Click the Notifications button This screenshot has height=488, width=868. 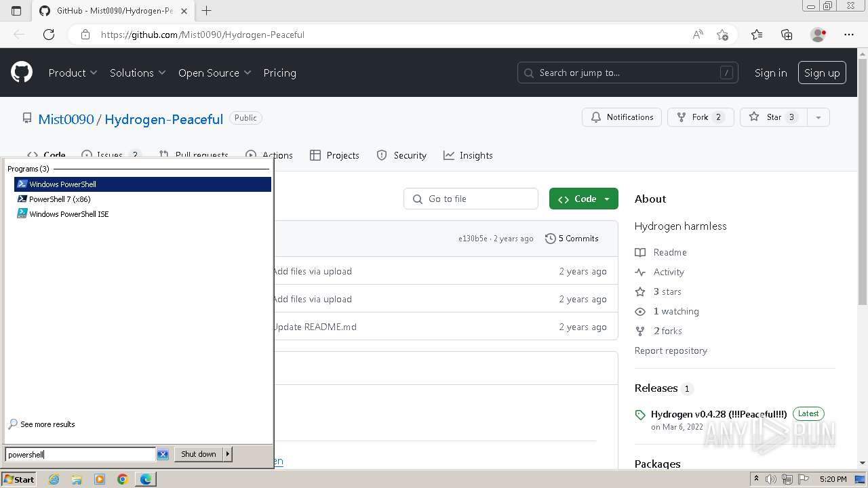click(622, 117)
